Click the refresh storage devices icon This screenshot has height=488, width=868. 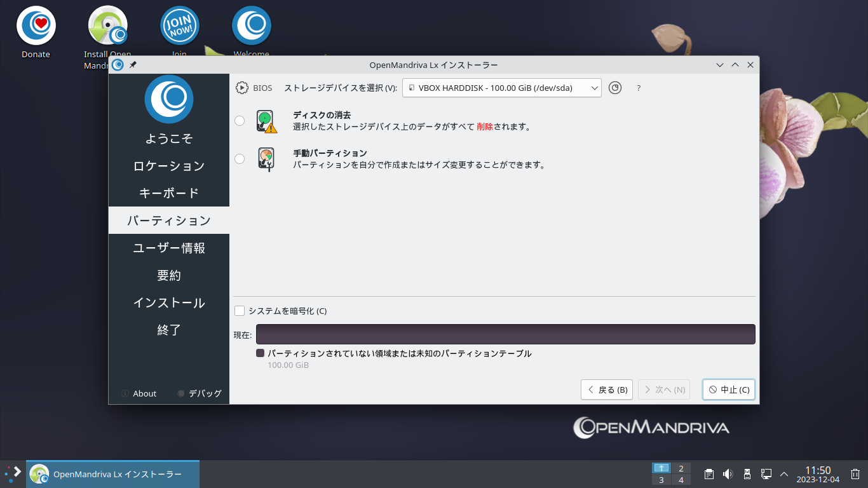pos(614,88)
